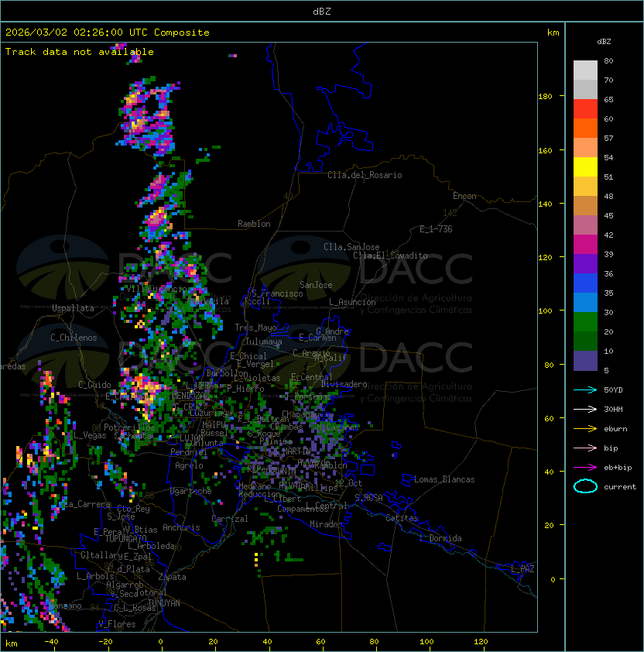Click the 'Ugarteche' map label
Screen dimensions: 644x652
coord(191,491)
